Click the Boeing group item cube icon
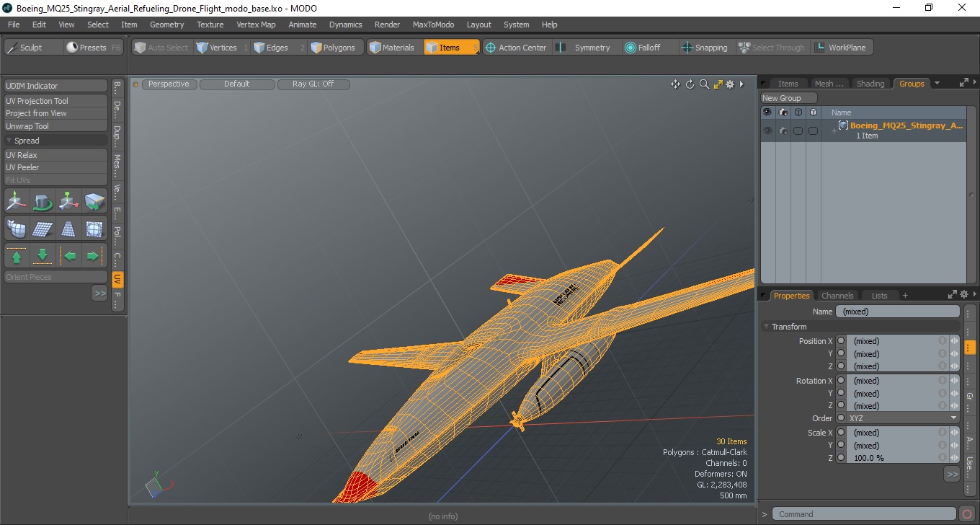 [843, 125]
